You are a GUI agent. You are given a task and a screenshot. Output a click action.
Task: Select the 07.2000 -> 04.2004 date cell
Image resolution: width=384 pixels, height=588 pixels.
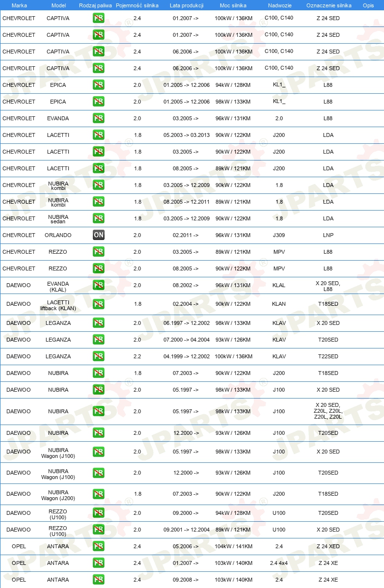click(187, 340)
